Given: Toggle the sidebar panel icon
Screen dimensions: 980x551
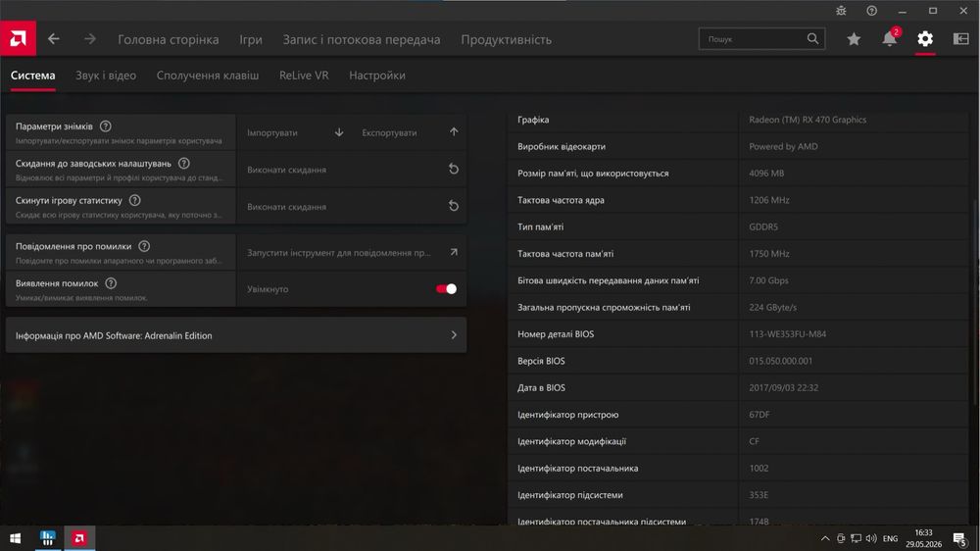Looking at the screenshot, I should pyautogui.click(x=961, y=39).
